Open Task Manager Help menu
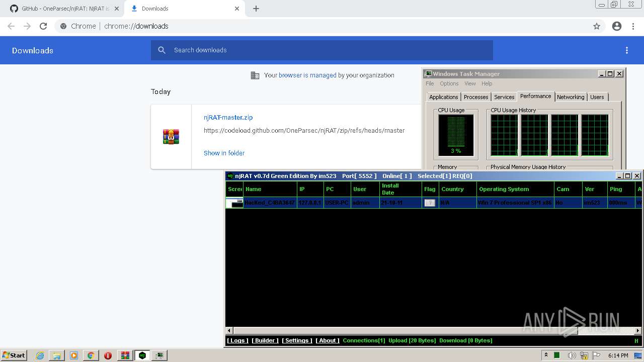The width and height of the screenshot is (644, 362). 487,83
